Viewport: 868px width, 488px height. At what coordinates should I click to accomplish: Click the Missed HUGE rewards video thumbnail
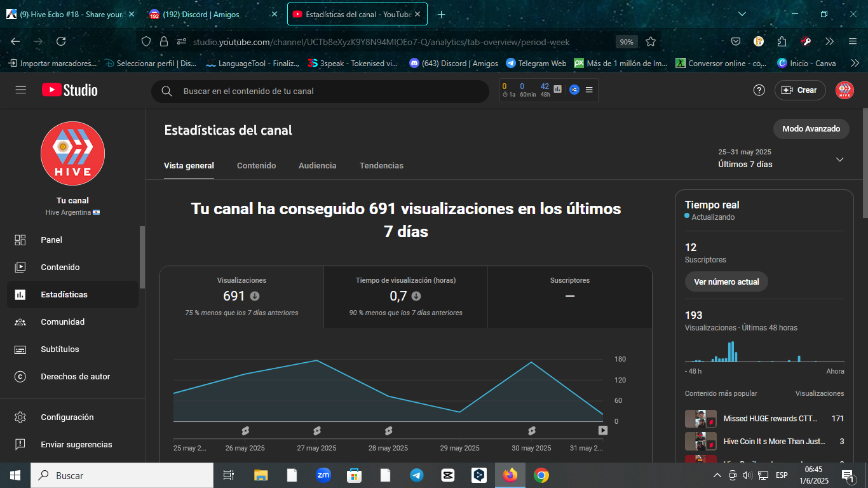(x=701, y=419)
